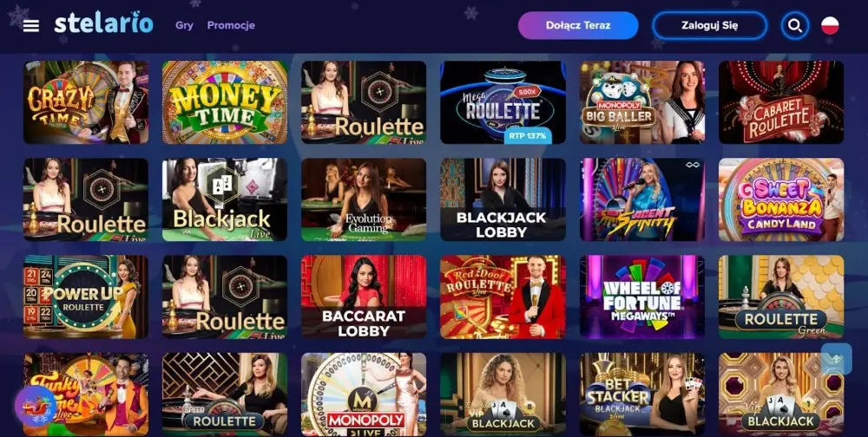
Task: Open the Santa sleigh promo badge
Action: [x=36, y=406]
